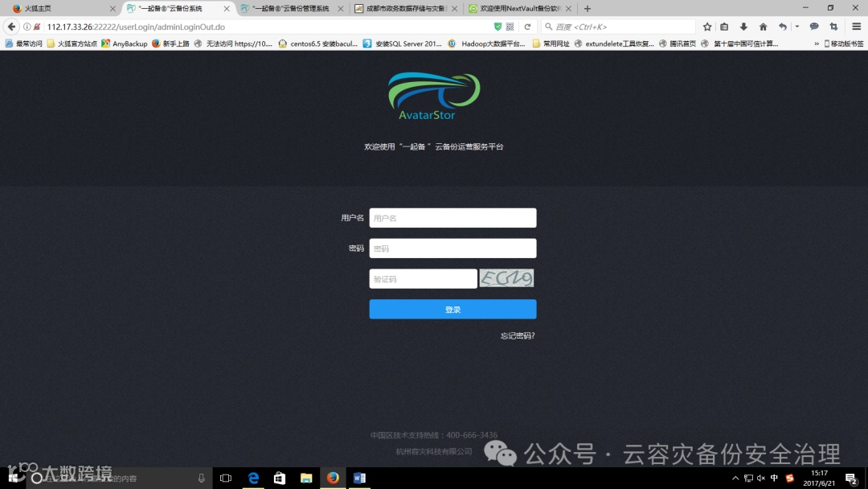
Task: Open the 火狐官方站点 bookmark folder
Action: (72, 43)
